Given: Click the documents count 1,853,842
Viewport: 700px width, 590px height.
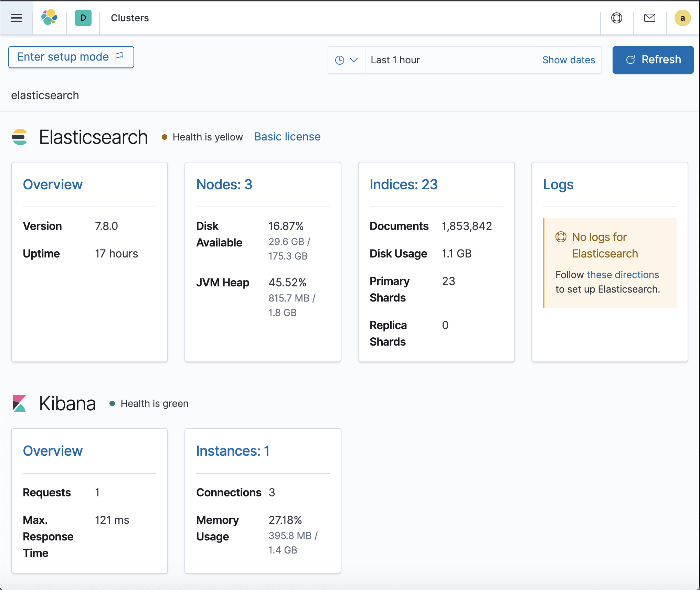Looking at the screenshot, I should click(467, 226).
